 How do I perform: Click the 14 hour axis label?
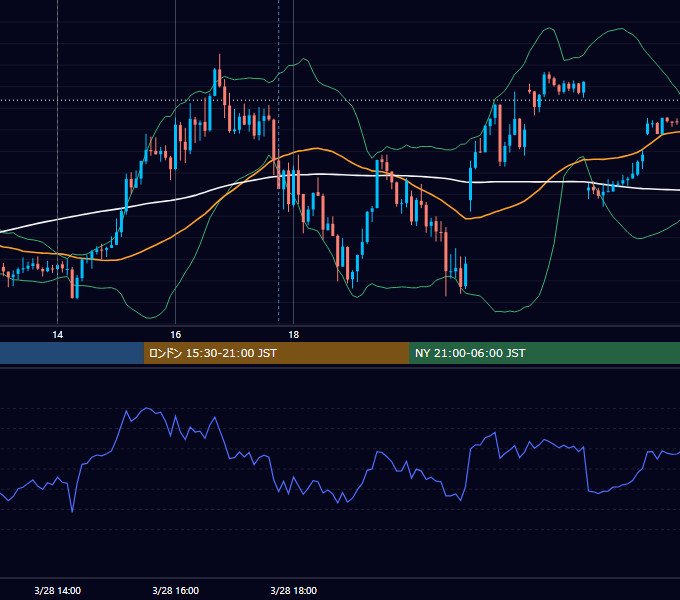pyautogui.click(x=57, y=335)
